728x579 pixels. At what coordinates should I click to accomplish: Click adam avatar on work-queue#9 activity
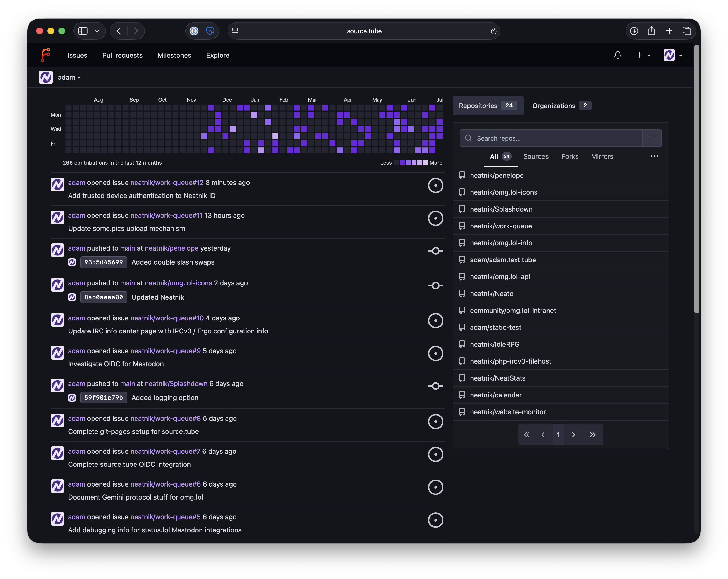point(57,353)
